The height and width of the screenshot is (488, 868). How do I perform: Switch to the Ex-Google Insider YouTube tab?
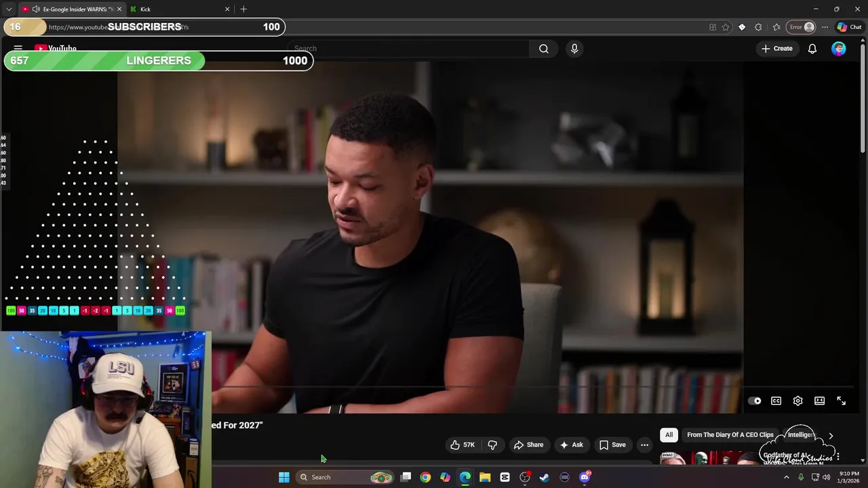72,9
